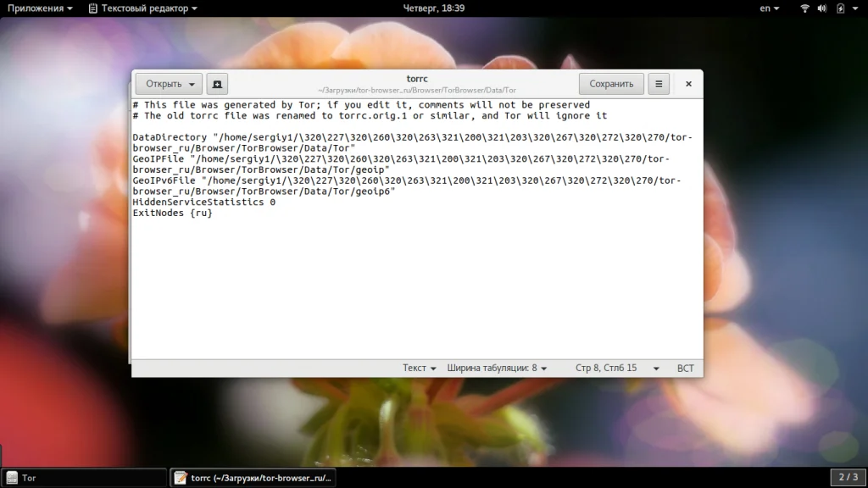Switch the en keyboard layout

click(769, 8)
